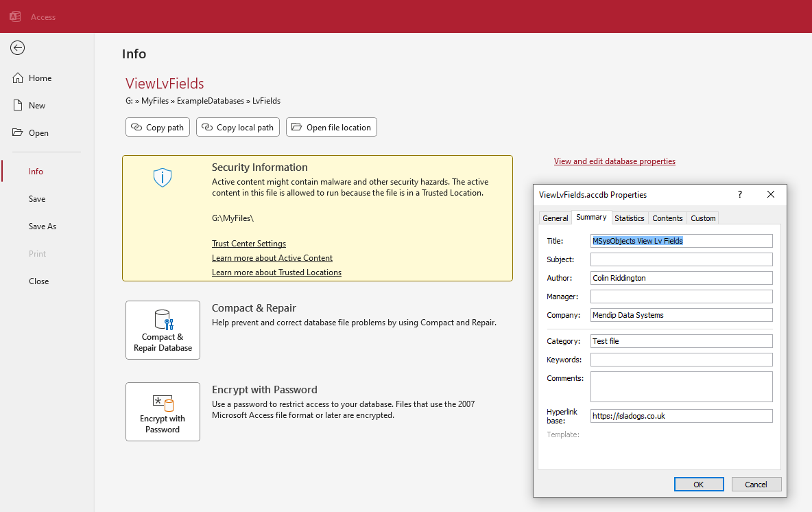Open Trust Center Settings link

(x=248, y=244)
